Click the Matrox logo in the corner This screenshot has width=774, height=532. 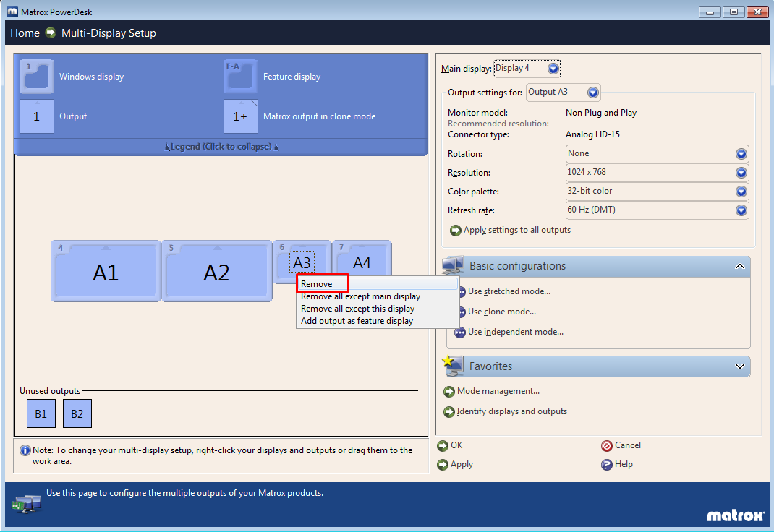(x=735, y=515)
